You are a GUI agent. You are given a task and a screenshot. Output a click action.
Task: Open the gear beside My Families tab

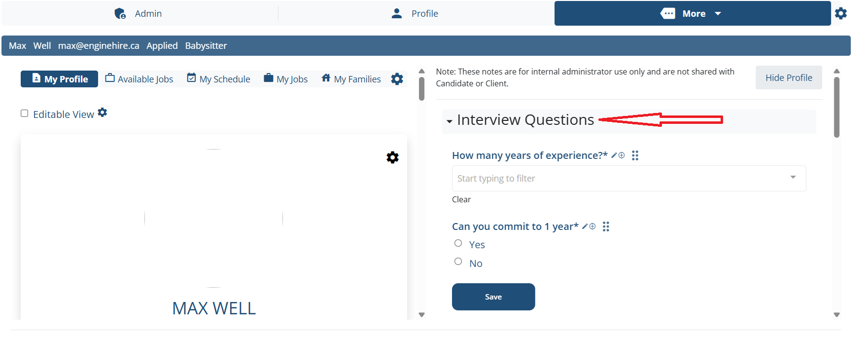tap(397, 79)
